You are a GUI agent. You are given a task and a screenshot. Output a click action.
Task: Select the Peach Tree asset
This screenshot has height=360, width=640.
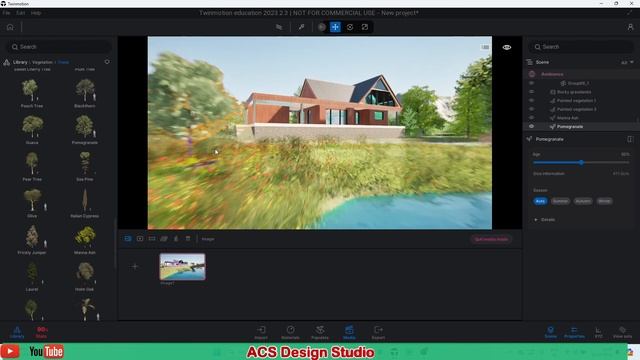click(x=32, y=93)
